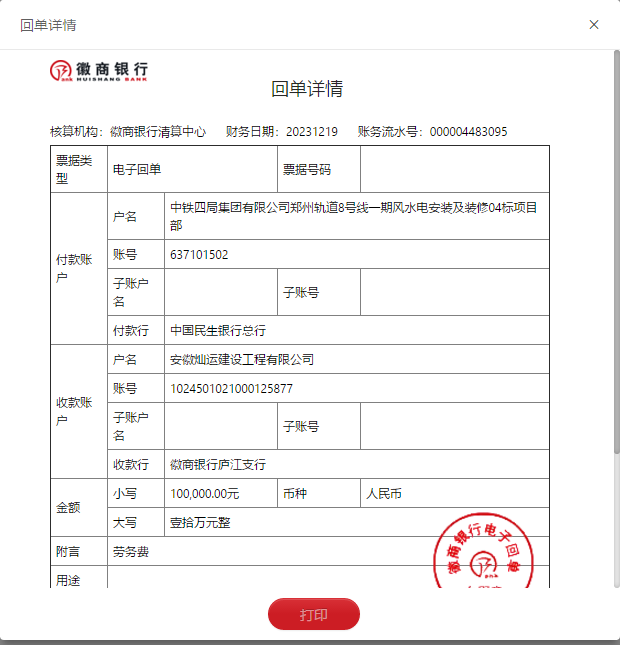
Task: Click the empty 票据号码 value cell
Action: pos(454,170)
